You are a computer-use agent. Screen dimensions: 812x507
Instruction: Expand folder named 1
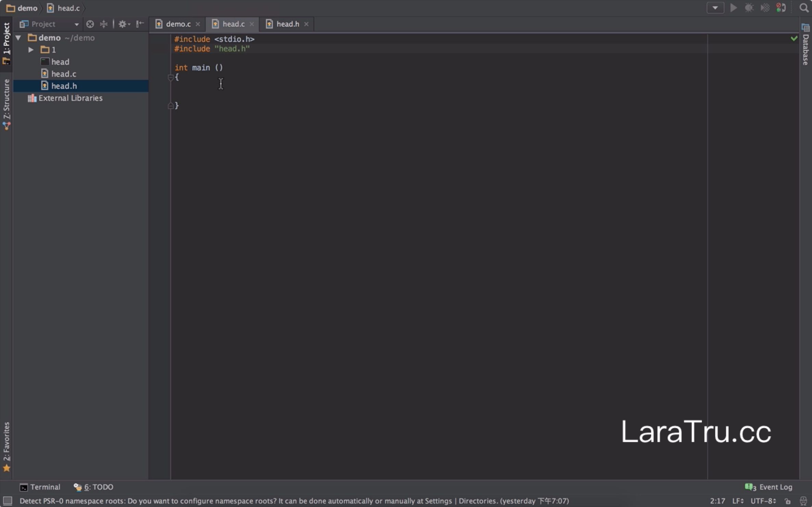[31, 50]
